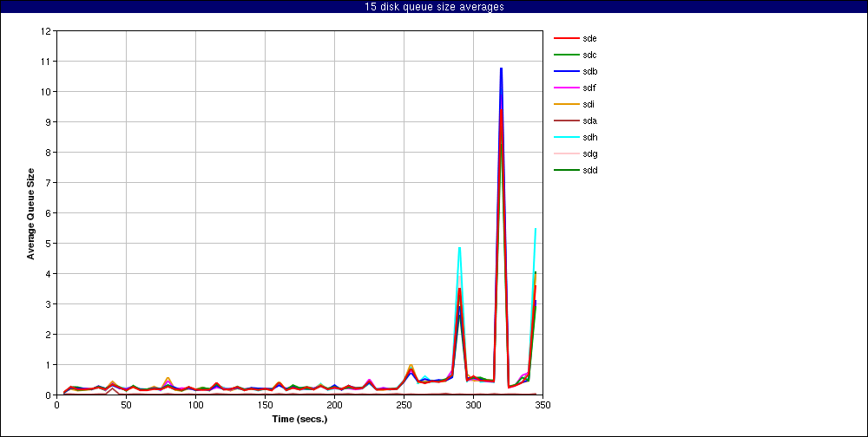
Task: Click the x-axis tick label 350
Action: click(x=542, y=404)
